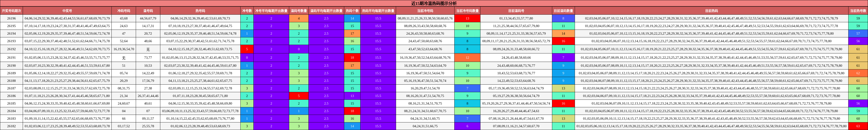Click the red warm count 16 in row 26193
This screenshot has width=868, height=130.
pos(563,41)
